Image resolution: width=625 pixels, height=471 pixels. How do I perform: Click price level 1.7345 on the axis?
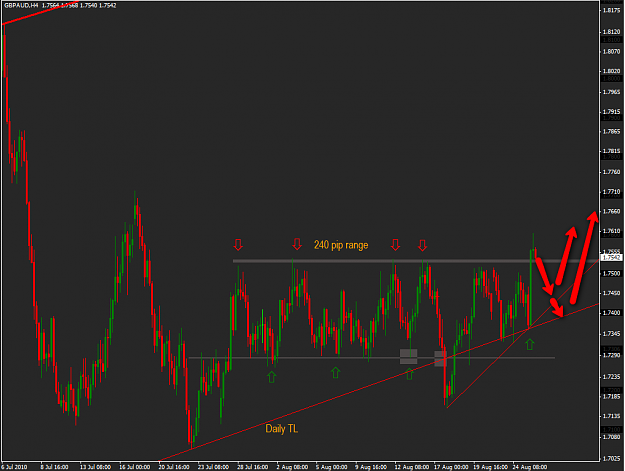pyautogui.click(x=611, y=334)
